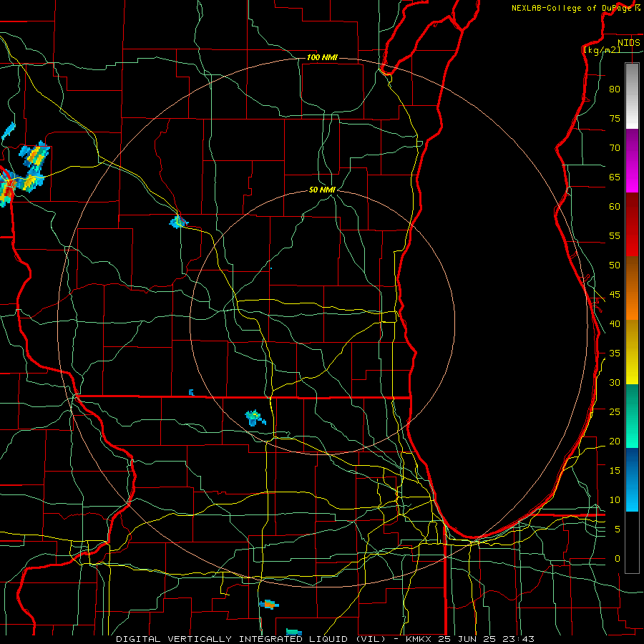Screen dimensions: 644x644
Task: Click the 75 value on the scale
Action: [x=615, y=118]
